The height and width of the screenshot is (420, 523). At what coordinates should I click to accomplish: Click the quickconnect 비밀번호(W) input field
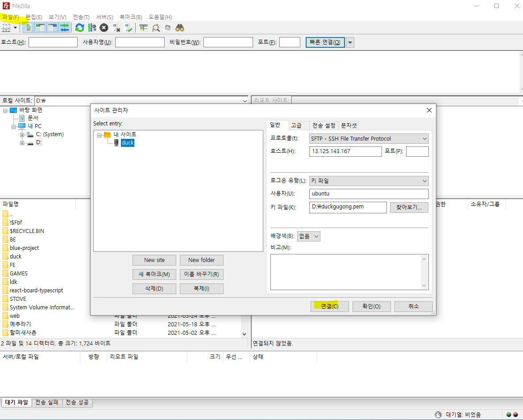click(228, 42)
